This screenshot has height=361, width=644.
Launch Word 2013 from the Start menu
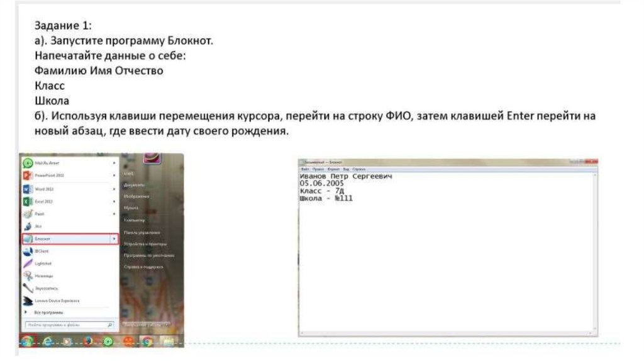[70, 189]
